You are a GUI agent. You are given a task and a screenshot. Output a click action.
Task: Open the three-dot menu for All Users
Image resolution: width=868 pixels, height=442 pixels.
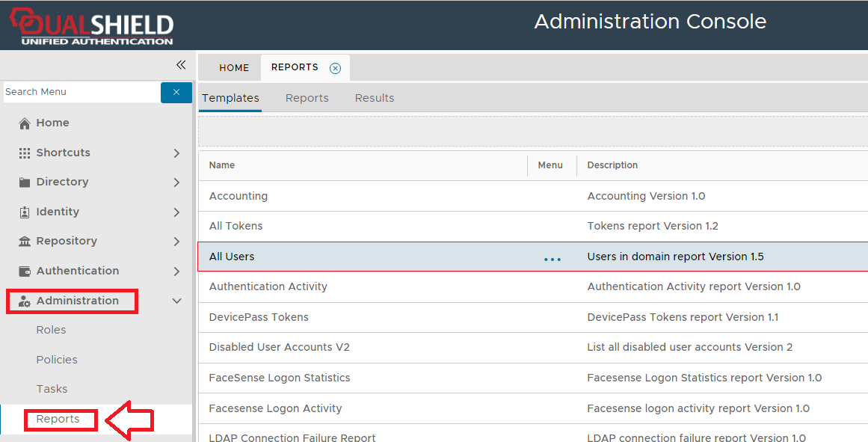tap(552, 259)
